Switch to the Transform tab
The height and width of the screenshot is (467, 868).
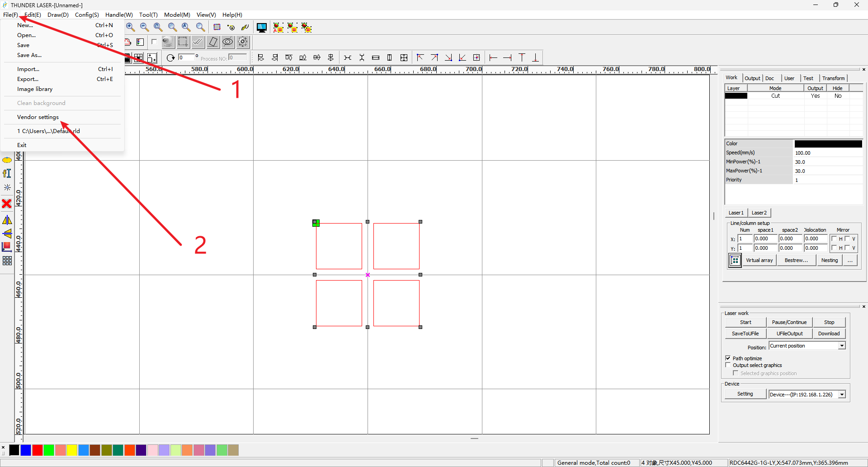[833, 78]
